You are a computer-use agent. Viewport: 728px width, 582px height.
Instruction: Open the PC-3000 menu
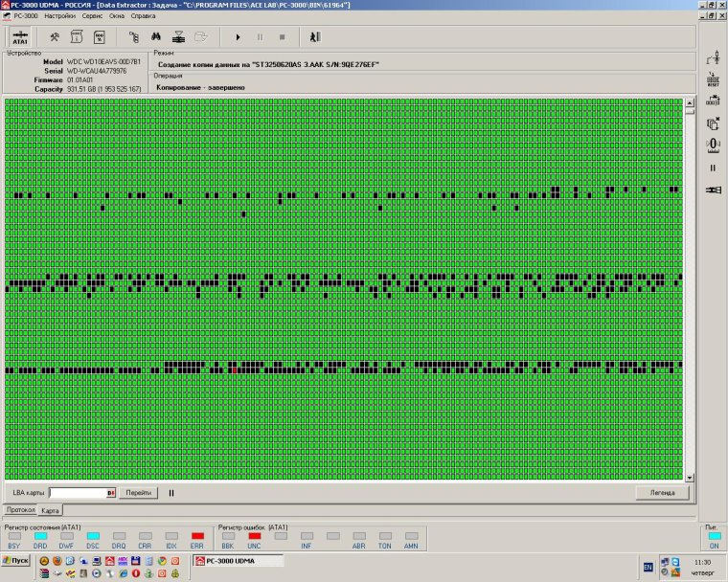point(26,15)
